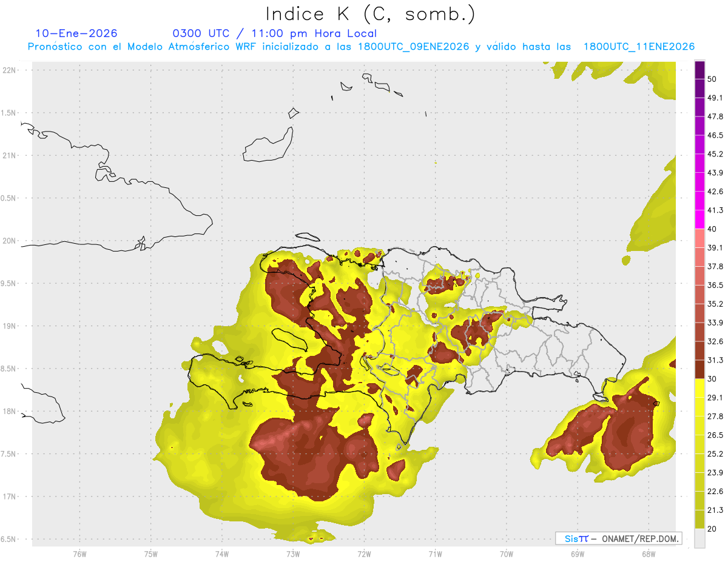Screen dimensions: 728x562
Task: Click the "20N" latitude label
Action: (x=10, y=241)
